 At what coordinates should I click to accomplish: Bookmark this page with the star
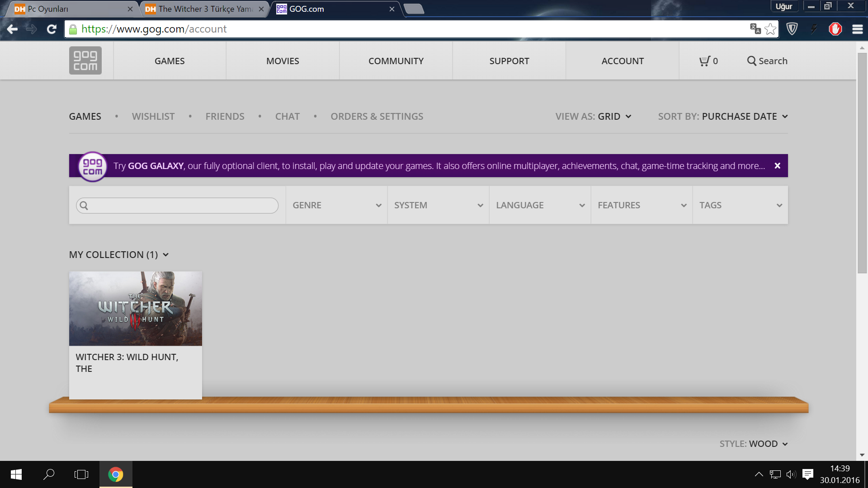click(770, 29)
